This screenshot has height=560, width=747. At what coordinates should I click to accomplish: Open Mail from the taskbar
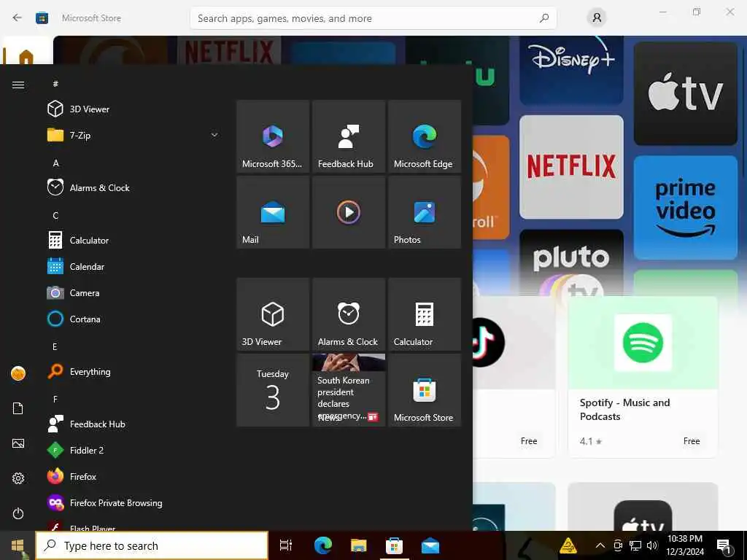click(x=430, y=545)
